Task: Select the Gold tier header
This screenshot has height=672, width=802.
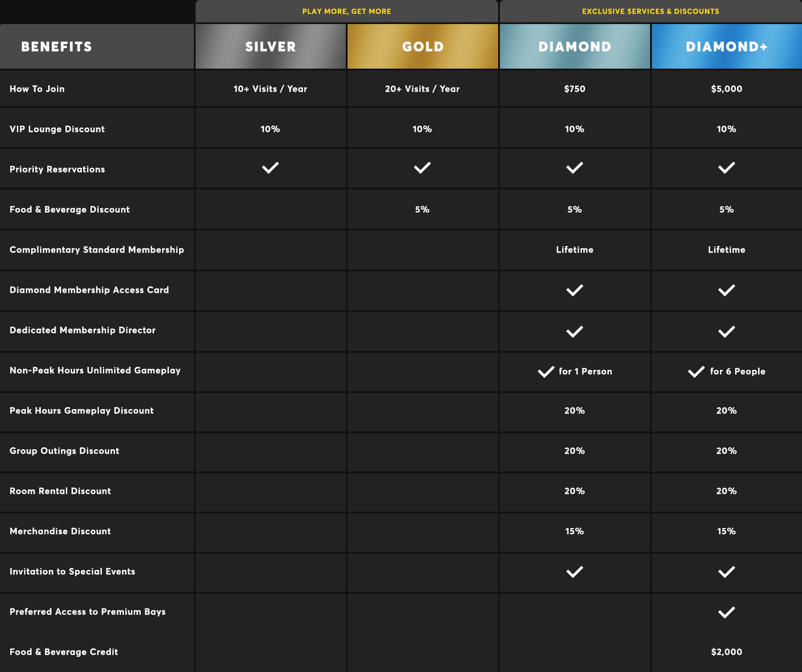Action: tap(422, 46)
